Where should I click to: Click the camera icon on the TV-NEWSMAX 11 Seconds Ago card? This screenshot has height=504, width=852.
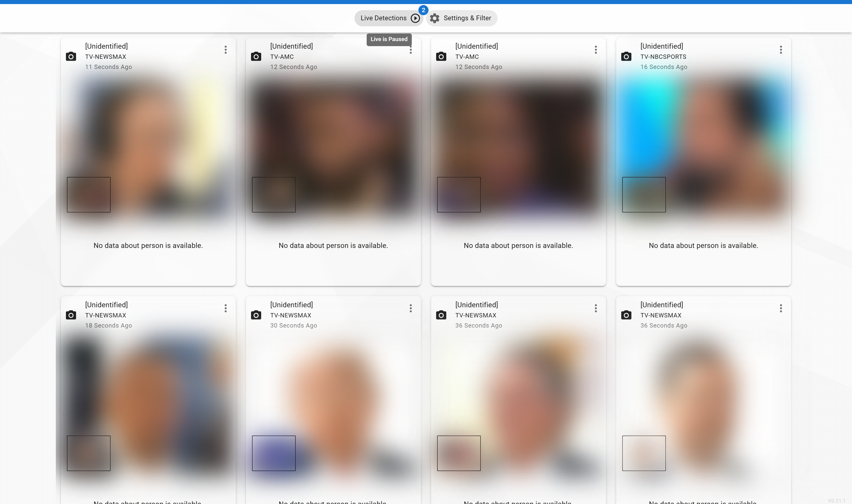(x=71, y=56)
